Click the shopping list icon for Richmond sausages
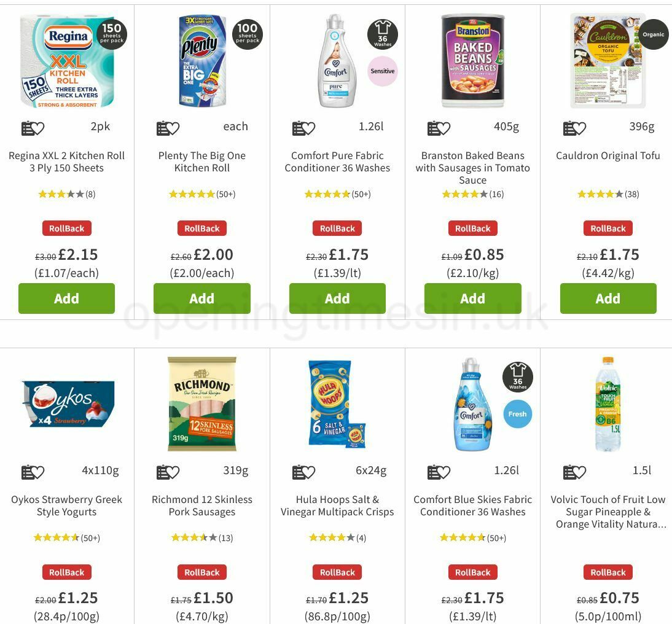The height and width of the screenshot is (624, 672). click(162, 472)
